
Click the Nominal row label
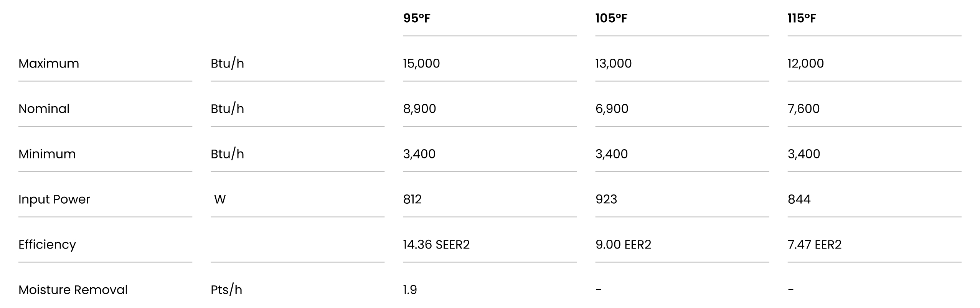[44, 109]
